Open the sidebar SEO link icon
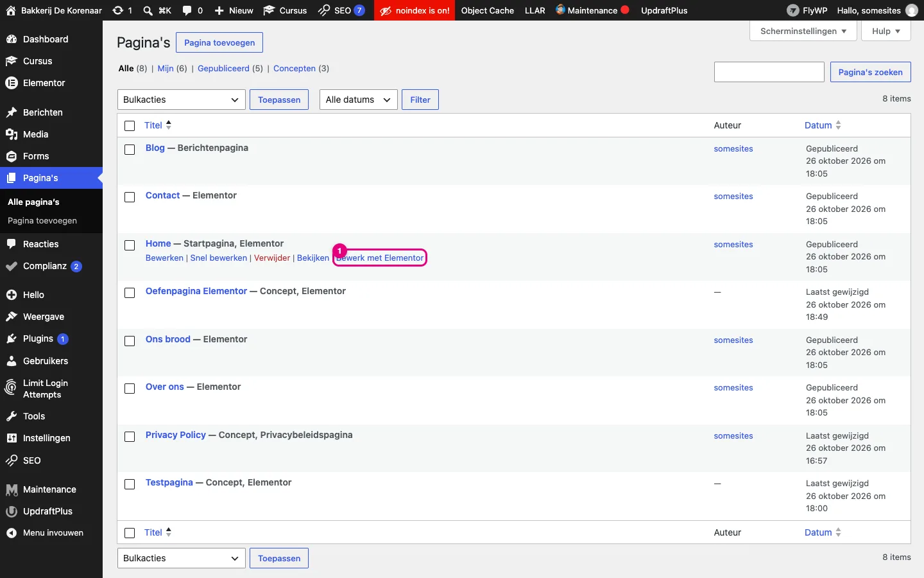924x578 pixels. coord(11,460)
